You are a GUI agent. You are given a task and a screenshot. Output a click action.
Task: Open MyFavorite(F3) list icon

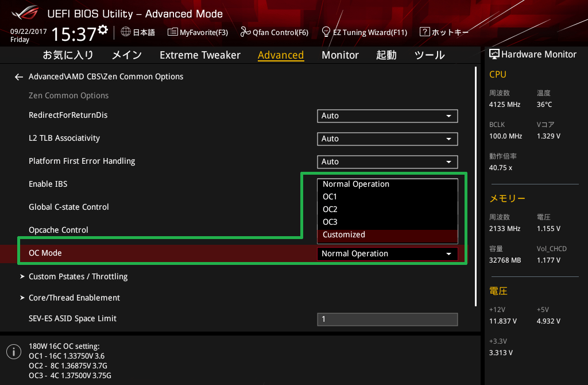[x=172, y=32]
